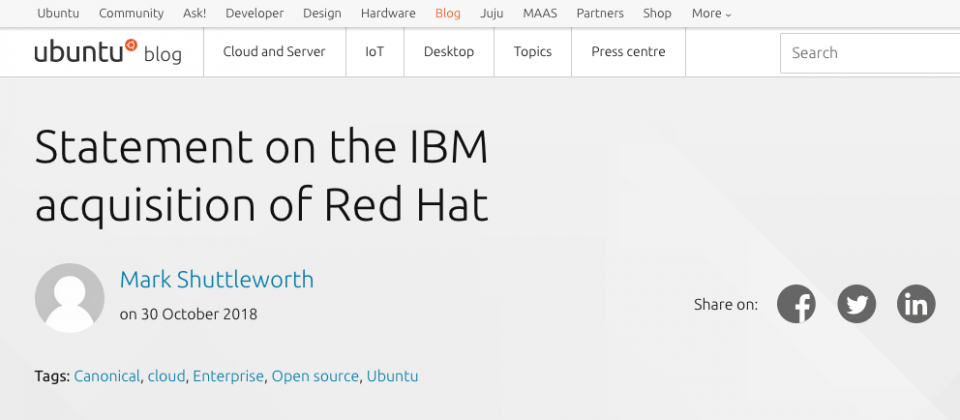Viewport: 960px width, 420px height.
Task: Select the Canonical tag link
Action: (107, 376)
